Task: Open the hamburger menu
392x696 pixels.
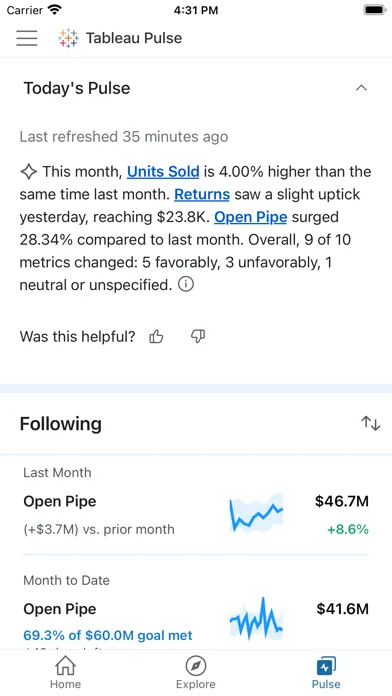Action: 27,38
